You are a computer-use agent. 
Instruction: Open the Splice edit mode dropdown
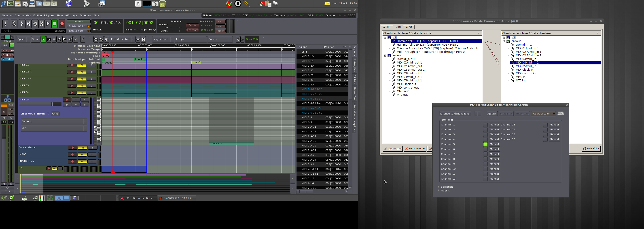(23, 39)
